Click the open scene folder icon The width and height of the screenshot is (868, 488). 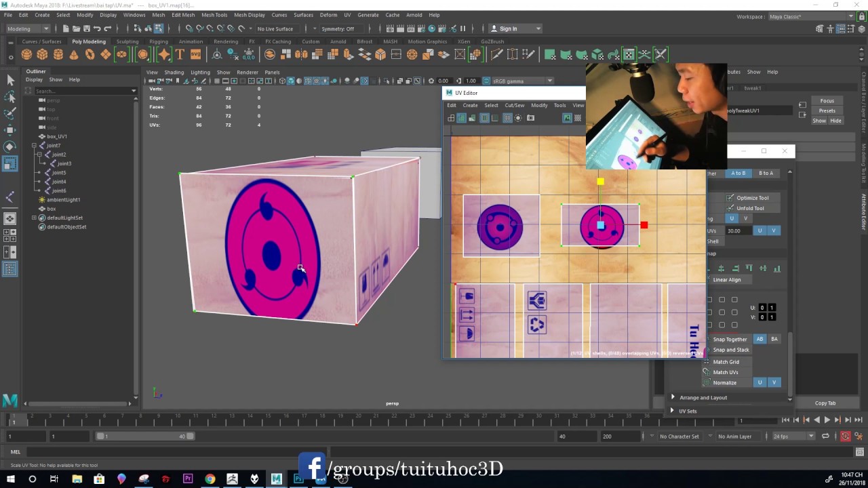[x=76, y=28]
